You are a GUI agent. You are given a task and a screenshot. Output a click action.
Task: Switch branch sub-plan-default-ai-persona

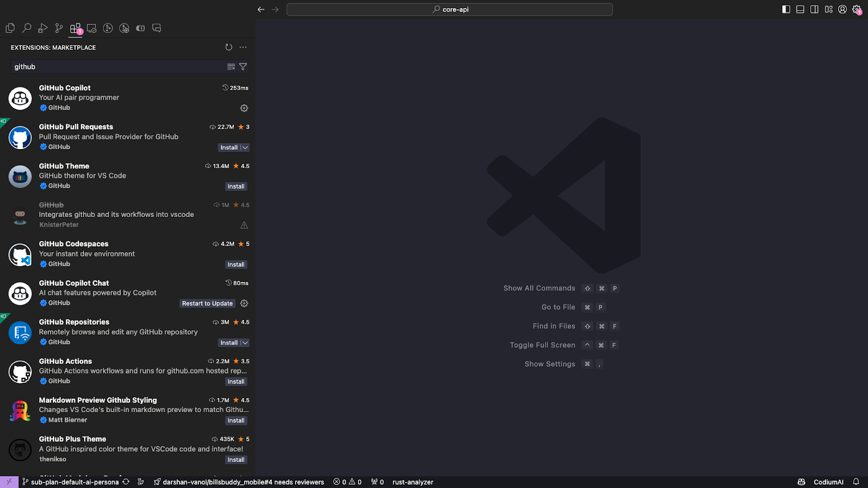pos(70,482)
